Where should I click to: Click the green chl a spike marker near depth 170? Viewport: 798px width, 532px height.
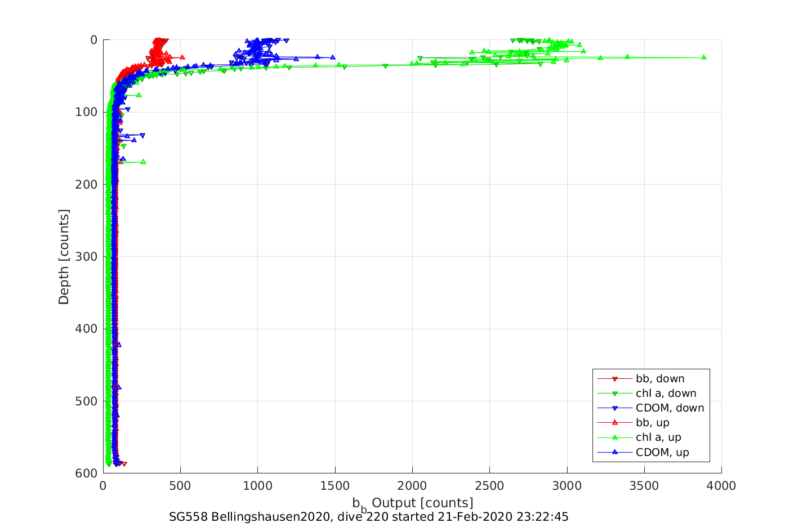tap(144, 162)
